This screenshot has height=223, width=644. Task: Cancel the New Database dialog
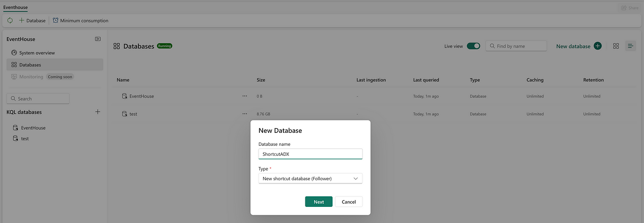[x=349, y=202]
